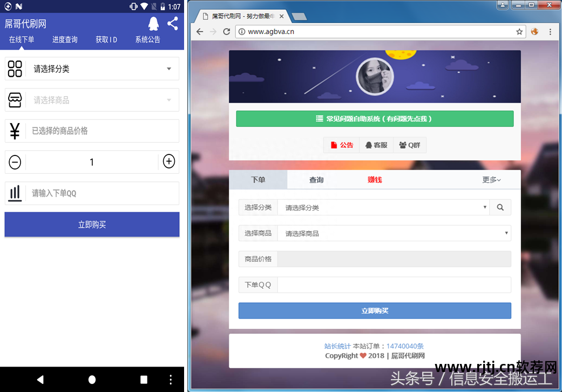Open the 站长统计 link in footer
Viewport: 562px width, 392px height.
point(337,346)
